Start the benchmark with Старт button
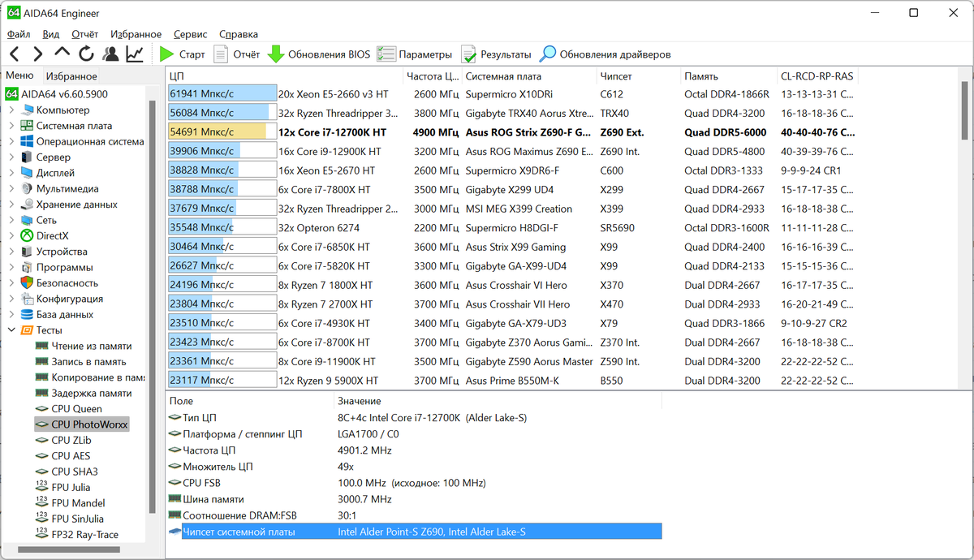The image size is (974, 560). coord(182,54)
